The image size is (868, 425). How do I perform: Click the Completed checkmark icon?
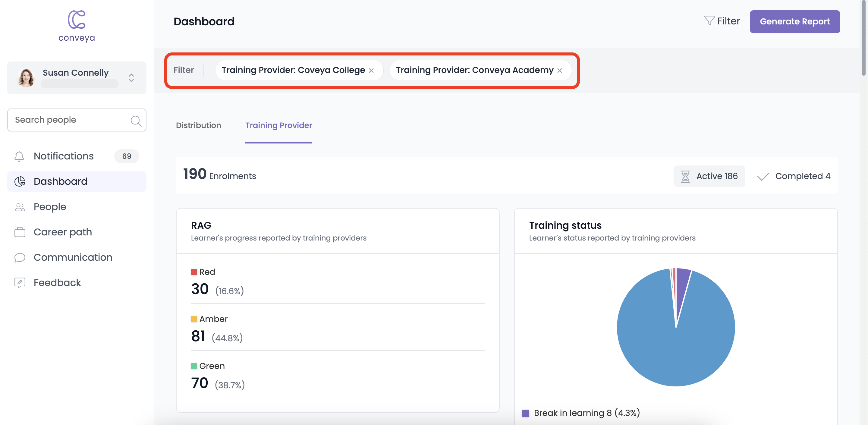(763, 176)
